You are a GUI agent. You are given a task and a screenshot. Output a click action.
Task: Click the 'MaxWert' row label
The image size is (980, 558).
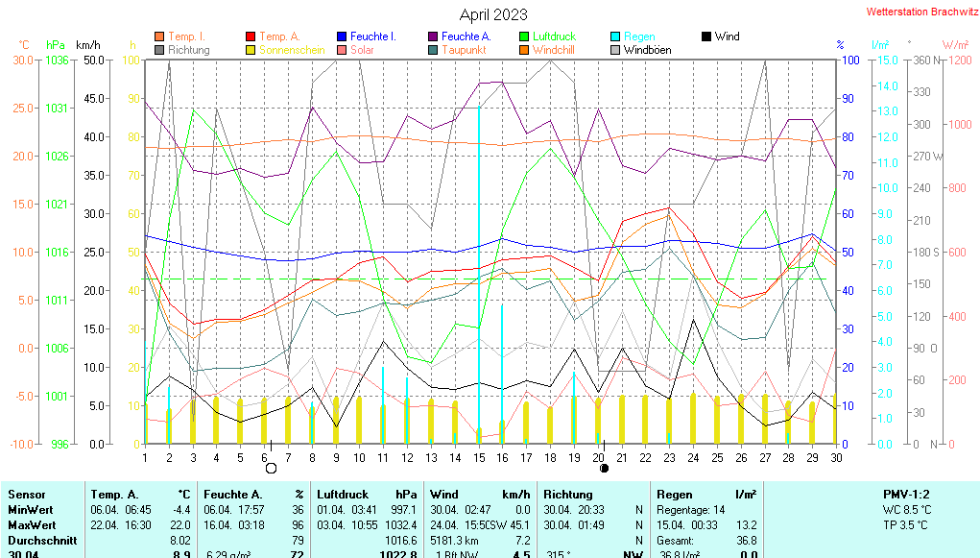[x=32, y=525]
